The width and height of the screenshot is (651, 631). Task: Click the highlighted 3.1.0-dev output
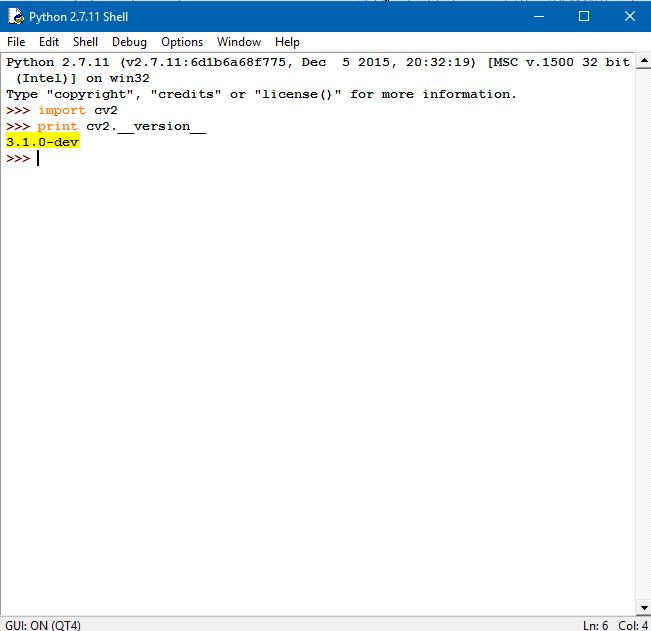[42, 142]
